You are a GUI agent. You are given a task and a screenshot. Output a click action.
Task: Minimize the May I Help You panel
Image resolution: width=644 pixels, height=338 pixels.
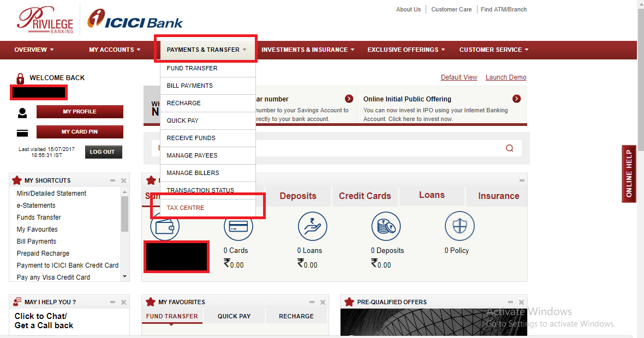tap(112, 302)
